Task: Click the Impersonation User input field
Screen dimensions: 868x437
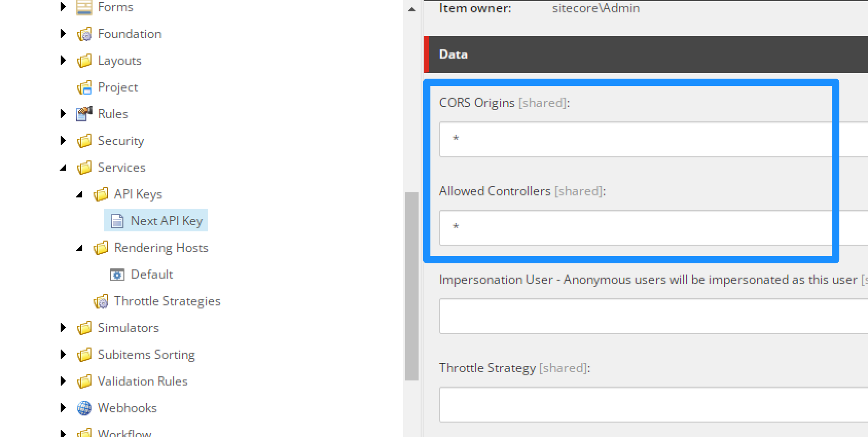Action: pyautogui.click(x=654, y=316)
